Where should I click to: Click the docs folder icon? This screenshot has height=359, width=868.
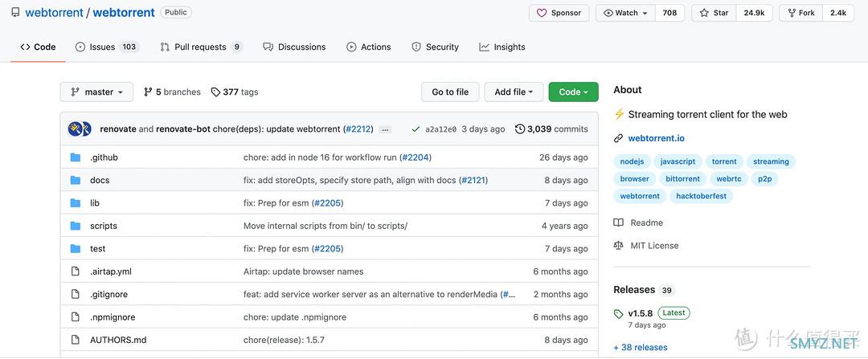[76, 181]
